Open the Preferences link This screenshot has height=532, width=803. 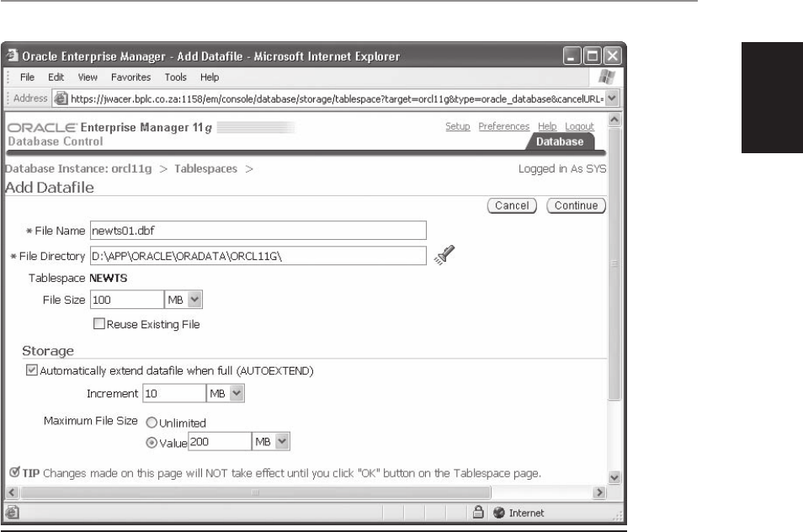point(504,126)
